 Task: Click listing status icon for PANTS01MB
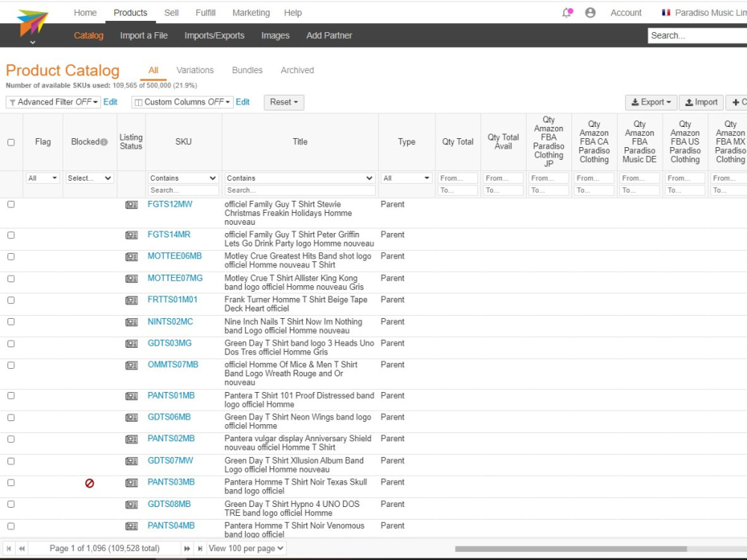pyautogui.click(x=131, y=396)
